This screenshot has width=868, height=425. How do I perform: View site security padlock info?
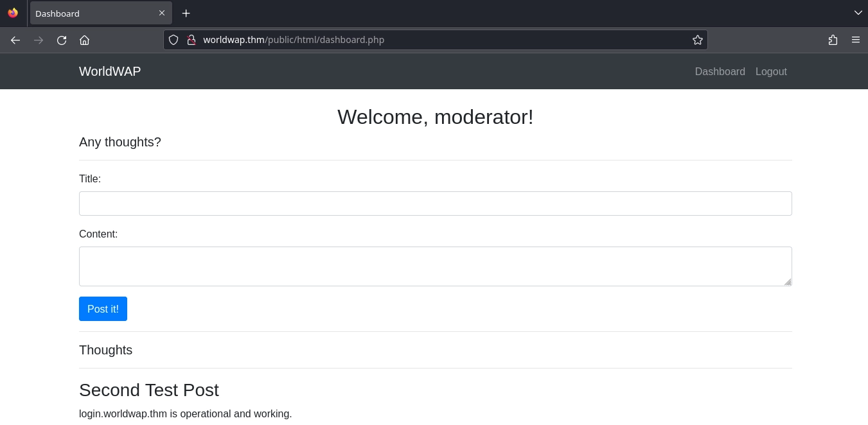coord(191,40)
